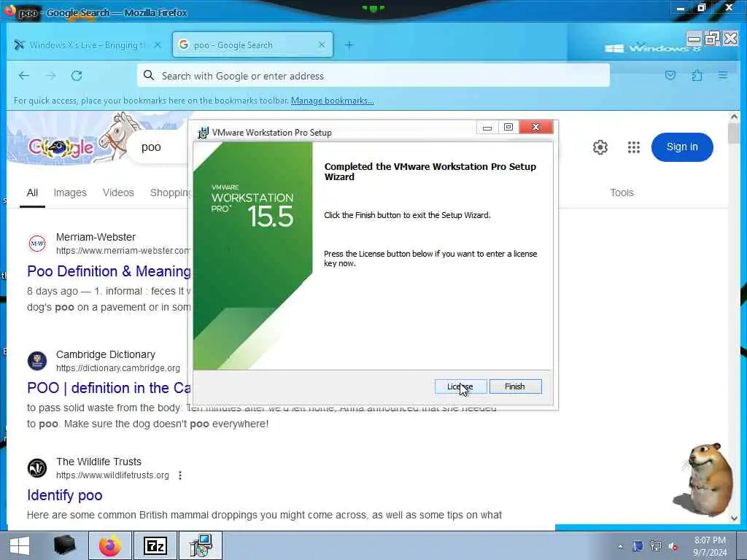Viewport: 747px width, 560px height.
Task: Select the All search results tab
Action: click(32, 192)
